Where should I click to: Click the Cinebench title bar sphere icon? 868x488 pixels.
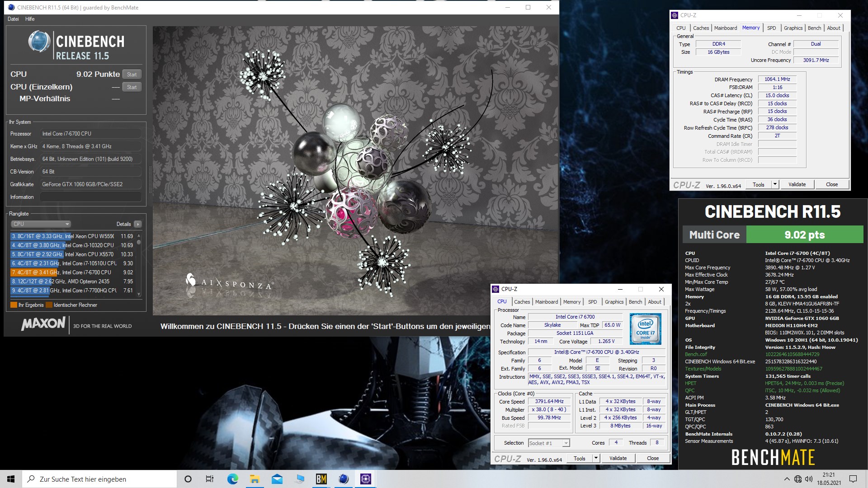click(x=11, y=7)
